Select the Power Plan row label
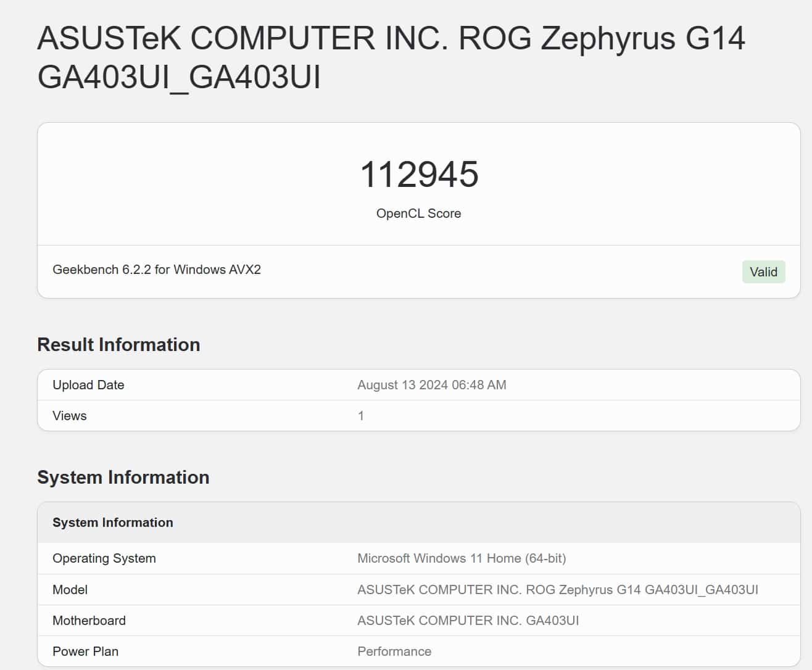Image resolution: width=812 pixels, height=670 pixels. point(85,651)
